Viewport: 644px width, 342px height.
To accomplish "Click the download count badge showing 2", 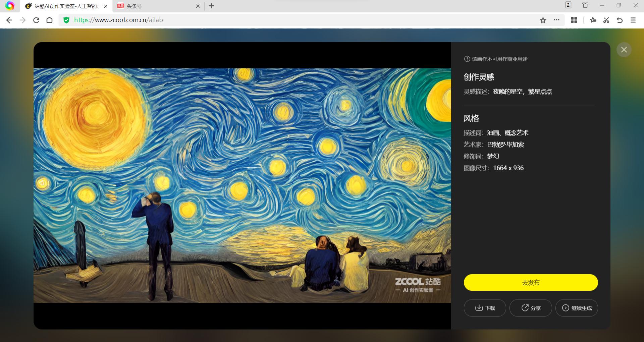I will [x=569, y=5].
